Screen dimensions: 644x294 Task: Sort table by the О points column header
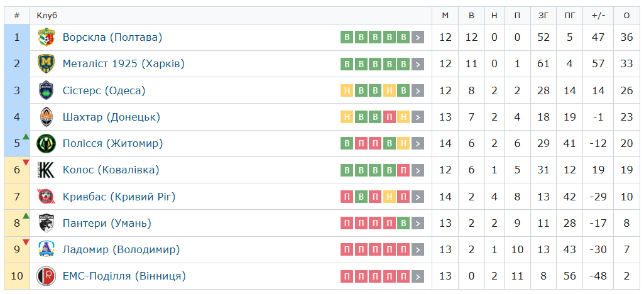[x=626, y=15]
